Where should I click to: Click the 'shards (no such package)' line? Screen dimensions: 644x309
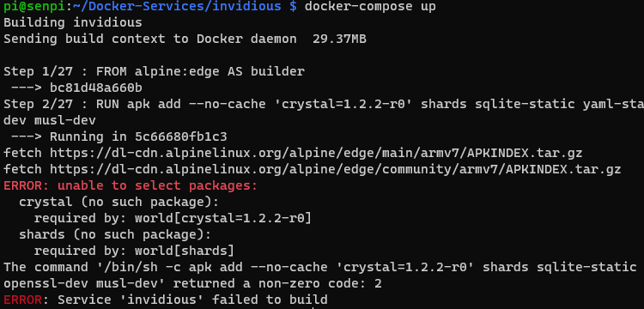115,234
